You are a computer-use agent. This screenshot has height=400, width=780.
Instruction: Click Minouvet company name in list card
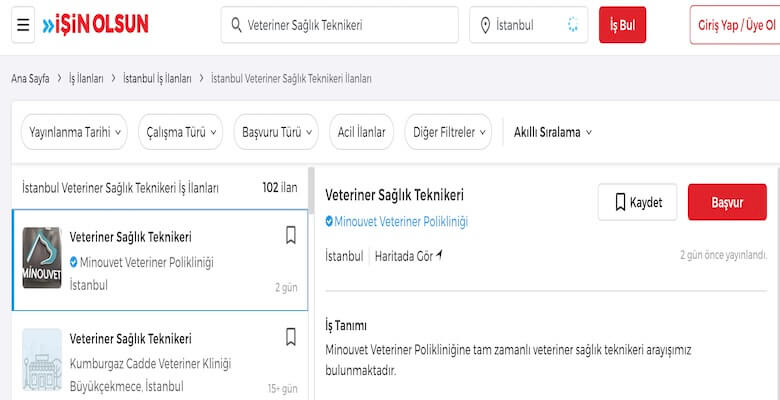(147, 262)
